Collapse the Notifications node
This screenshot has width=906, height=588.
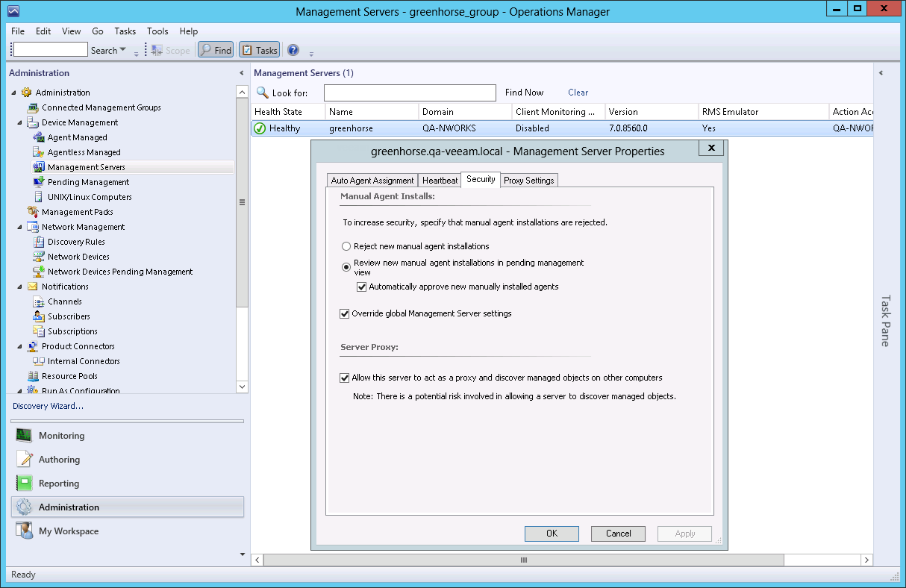click(21, 287)
